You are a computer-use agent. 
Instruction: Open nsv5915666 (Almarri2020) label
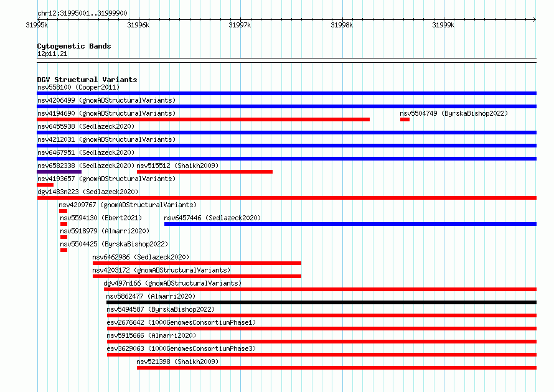[x=151, y=335]
